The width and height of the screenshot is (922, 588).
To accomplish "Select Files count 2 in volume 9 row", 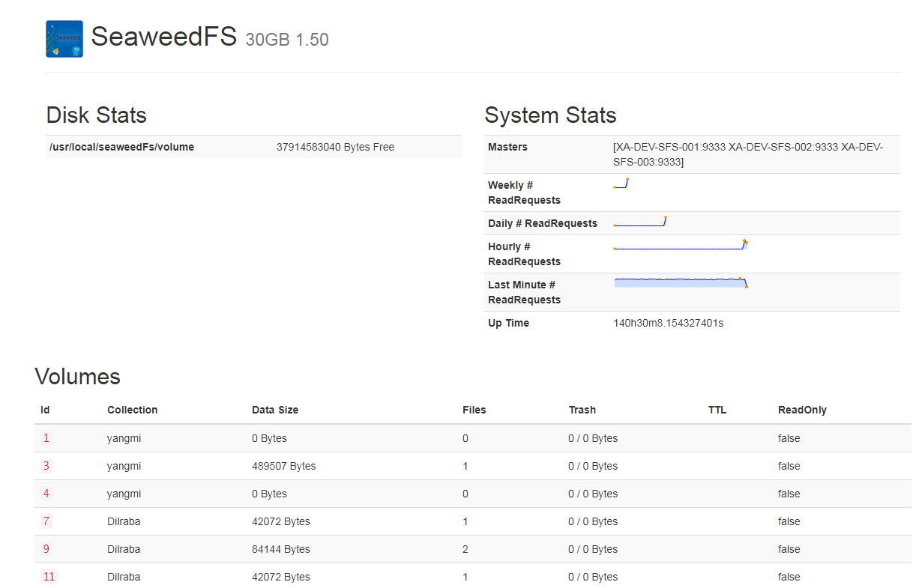I will [x=465, y=549].
